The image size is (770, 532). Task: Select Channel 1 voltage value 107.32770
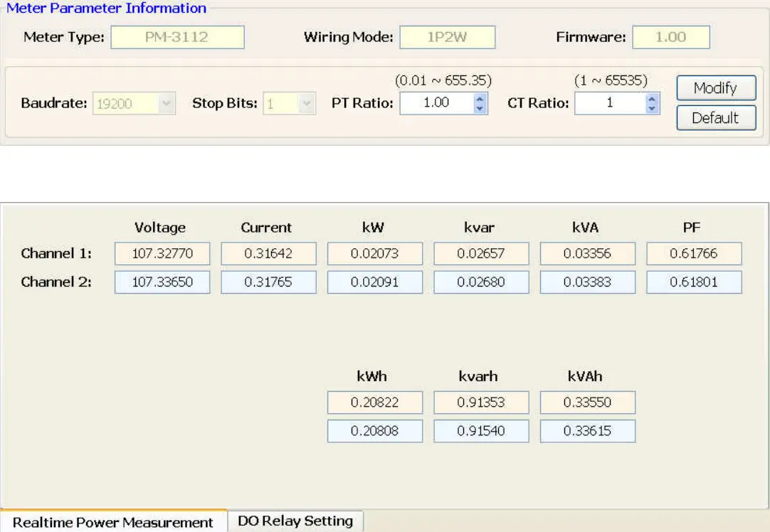click(162, 254)
